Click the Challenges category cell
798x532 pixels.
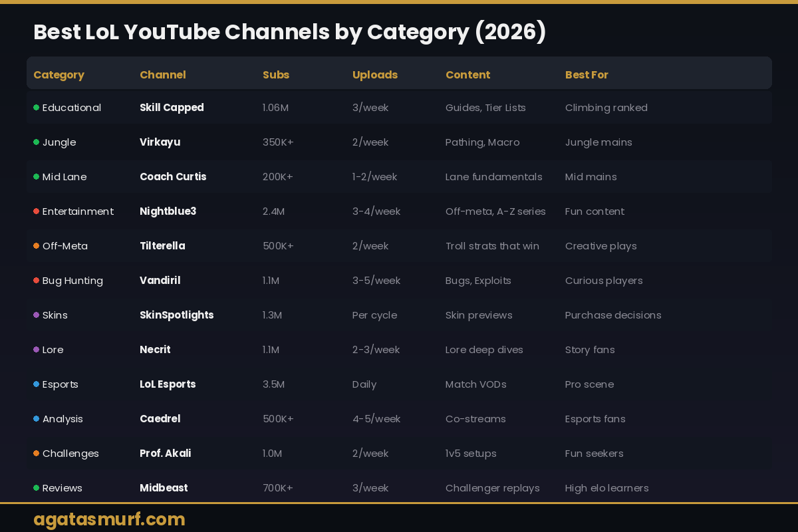[x=66, y=454]
